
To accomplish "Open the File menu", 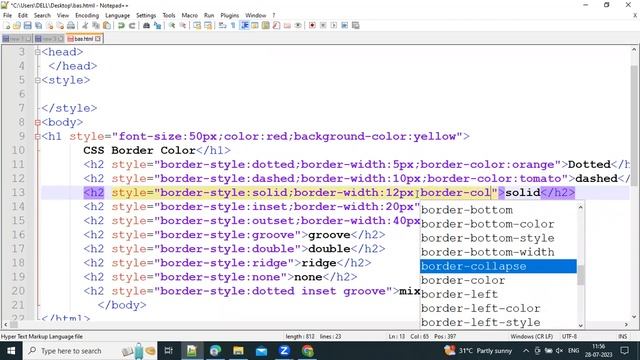I will pyautogui.click(x=7, y=15).
